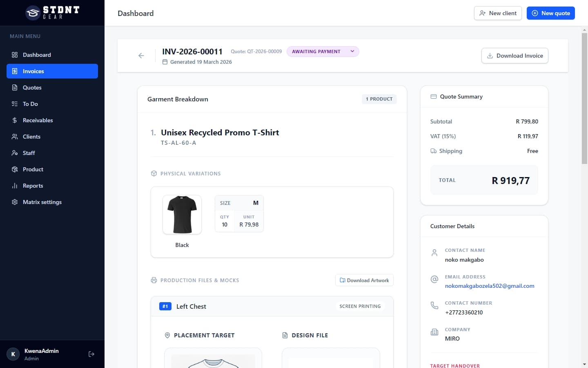The height and width of the screenshot is (368, 588).
Task: Navigate to Clients in sidebar
Action: coord(52,137)
